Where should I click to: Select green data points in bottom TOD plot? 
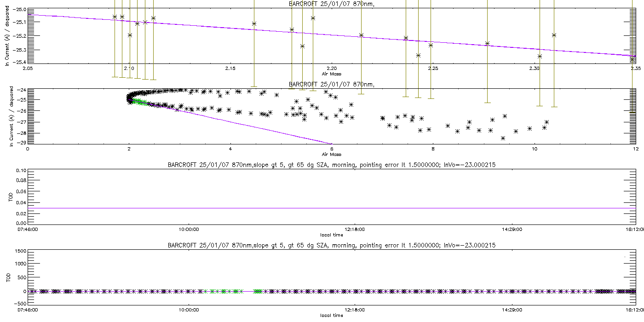point(223,291)
